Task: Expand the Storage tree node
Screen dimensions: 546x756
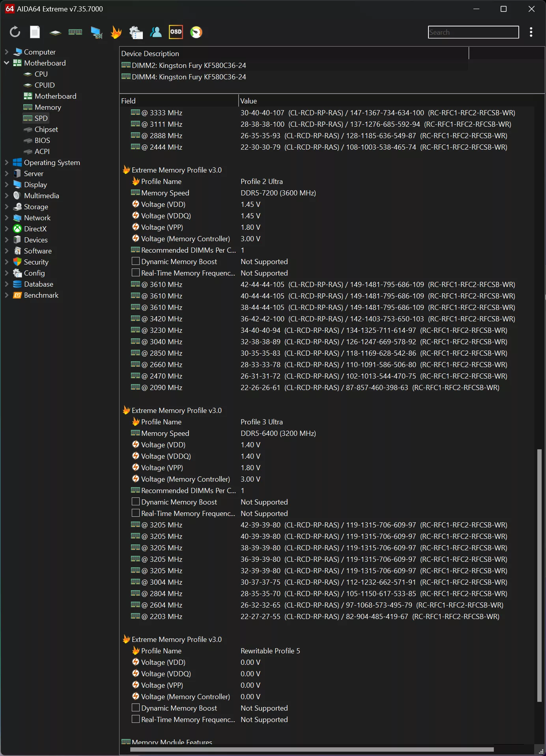Action: coord(7,207)
